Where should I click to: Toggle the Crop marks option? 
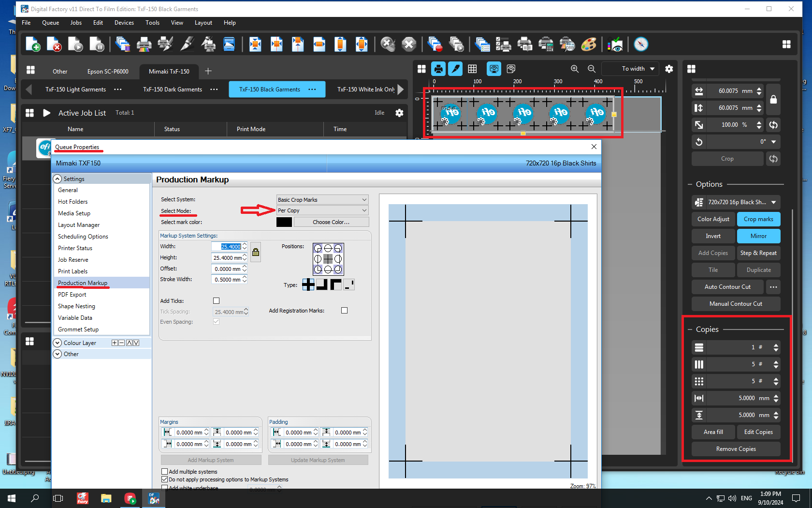pos(758,219)
